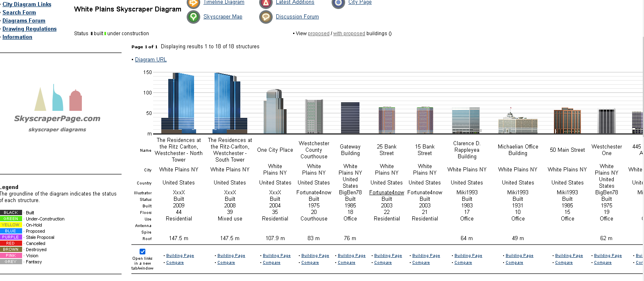This screenshot has width=644, height=281.
Task: Click the SkyscraperPage.com logo
Action: pos(57,108)
